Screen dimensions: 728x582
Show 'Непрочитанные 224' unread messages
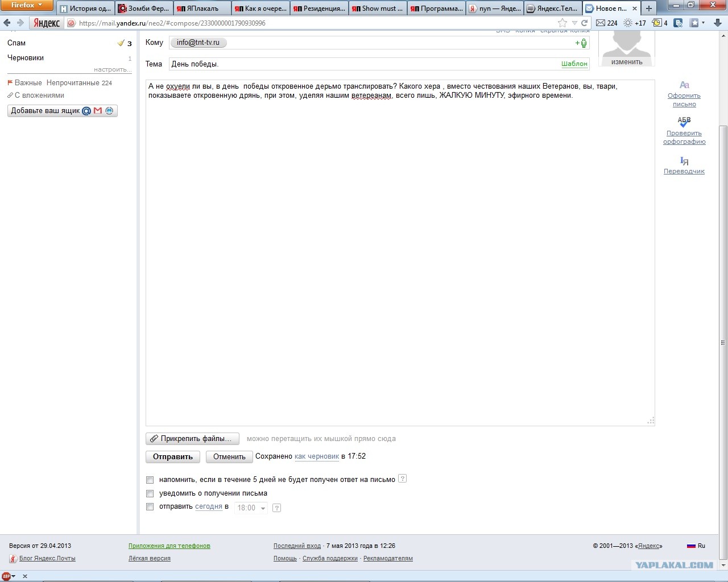coord(79,83)
